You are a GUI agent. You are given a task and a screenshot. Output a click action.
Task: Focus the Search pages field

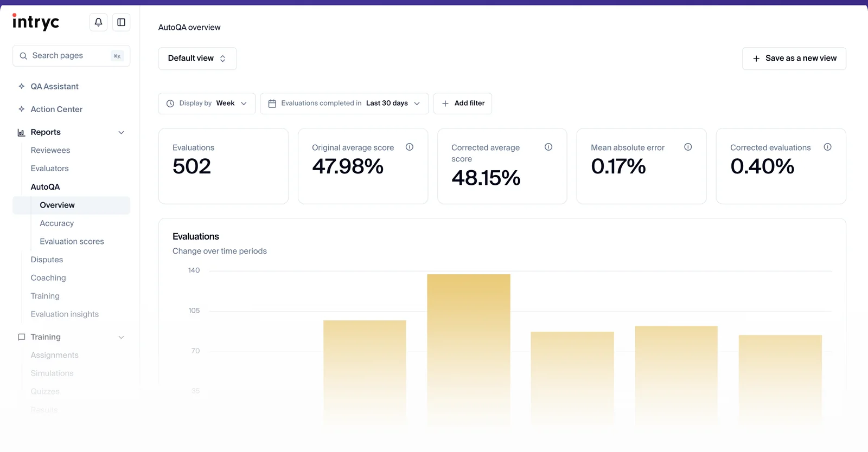pyautogui.click(x=71, y=56)
